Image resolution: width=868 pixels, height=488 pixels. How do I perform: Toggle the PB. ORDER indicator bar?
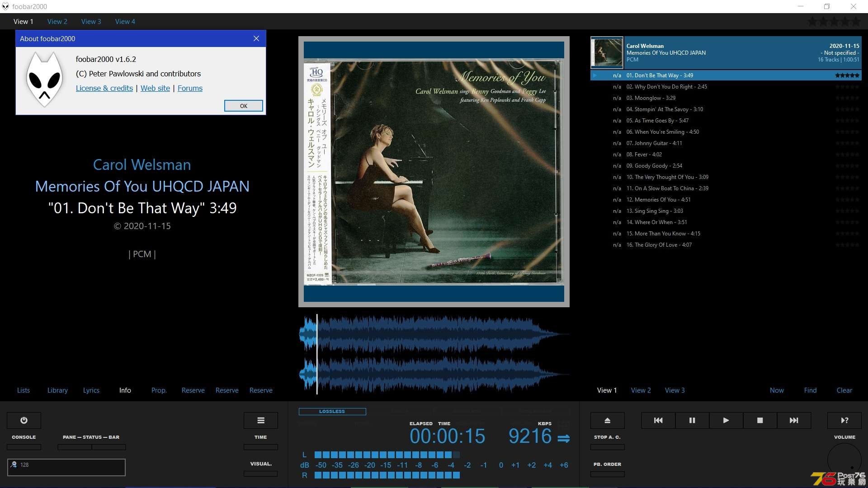pyautogui.click(x=608, y=474)
